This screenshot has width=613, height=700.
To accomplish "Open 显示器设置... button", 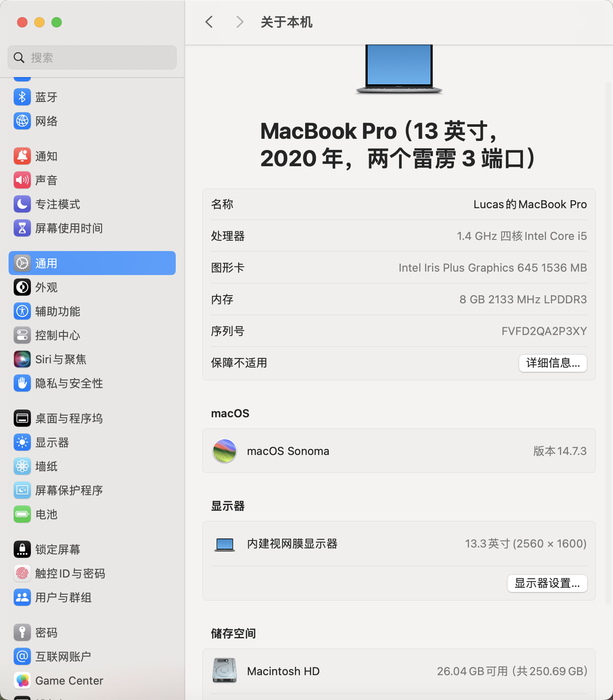I will tap(547, 583).
